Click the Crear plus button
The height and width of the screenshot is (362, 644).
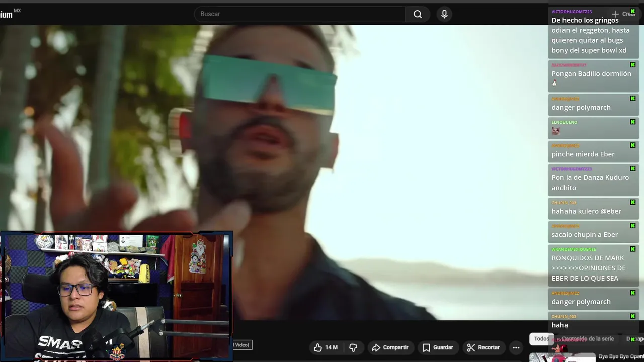tap(624, 14)
